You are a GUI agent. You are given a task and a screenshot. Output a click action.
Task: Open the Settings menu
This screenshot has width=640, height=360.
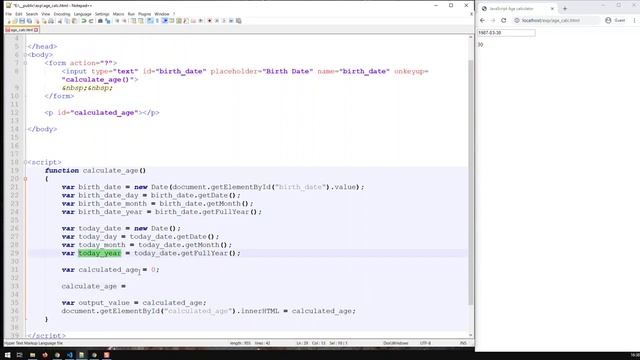click(x=102, y=14)
